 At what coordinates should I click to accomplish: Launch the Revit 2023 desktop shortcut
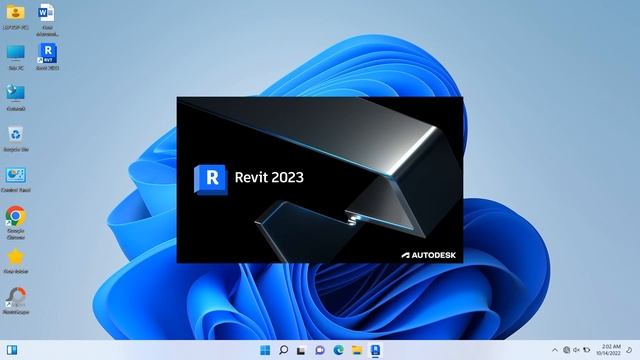coord(47,57)
